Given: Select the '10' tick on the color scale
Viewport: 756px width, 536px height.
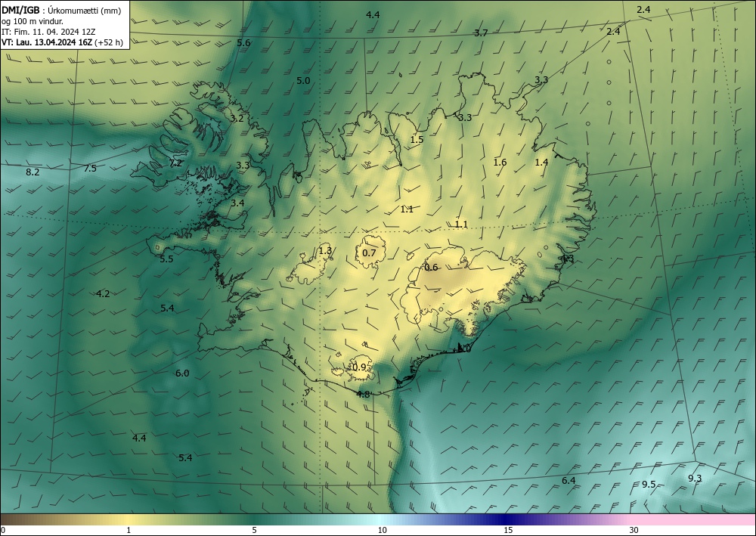Looking at the screenshot, I should point(382,531).
